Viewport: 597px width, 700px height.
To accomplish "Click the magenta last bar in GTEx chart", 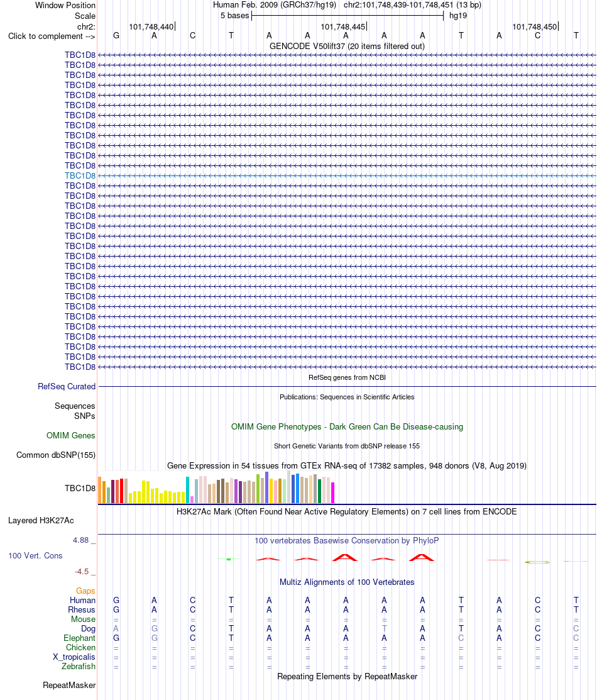I will click(x=333, y=493).
